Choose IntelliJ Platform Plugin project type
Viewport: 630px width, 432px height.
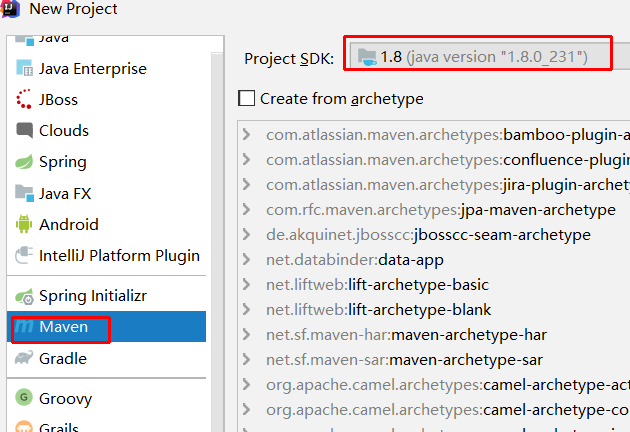[x=106, y=256]
